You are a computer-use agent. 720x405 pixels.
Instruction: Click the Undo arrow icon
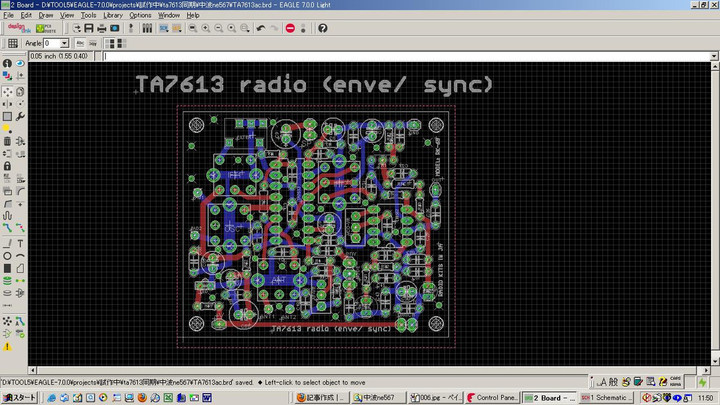point(260,28)
